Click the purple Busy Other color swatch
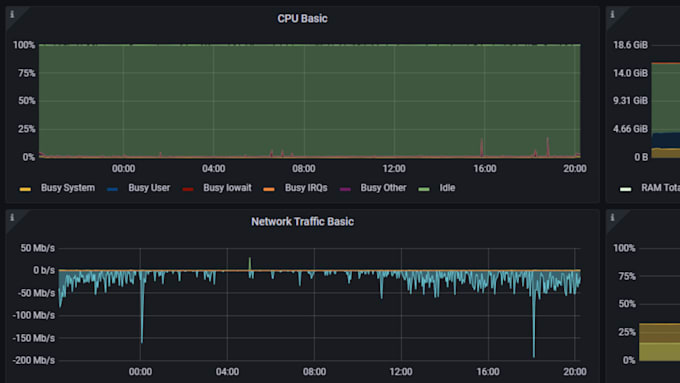680x383 pixels. click(345, 189)
